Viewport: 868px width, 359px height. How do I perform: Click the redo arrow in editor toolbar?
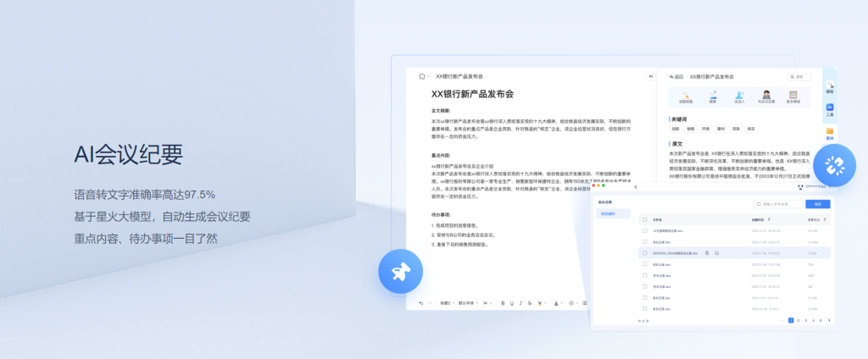pos(430,303)
